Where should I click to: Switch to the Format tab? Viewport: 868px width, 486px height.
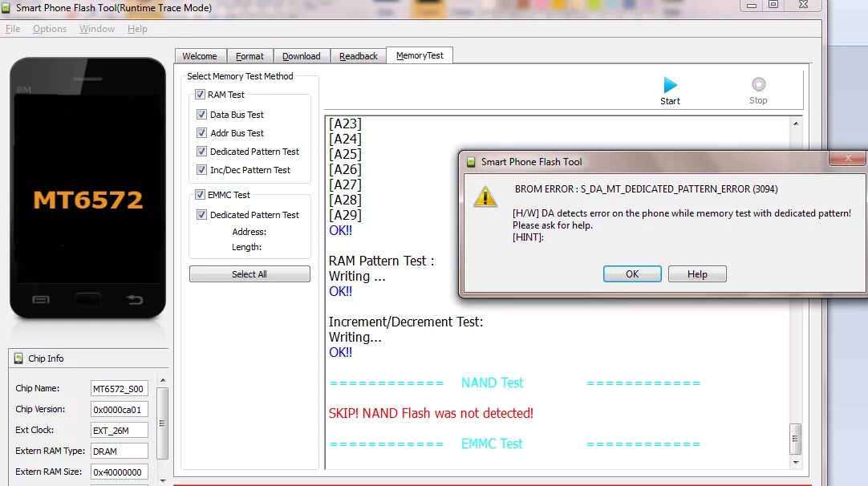pyautogui.click(x=249, y=56)
